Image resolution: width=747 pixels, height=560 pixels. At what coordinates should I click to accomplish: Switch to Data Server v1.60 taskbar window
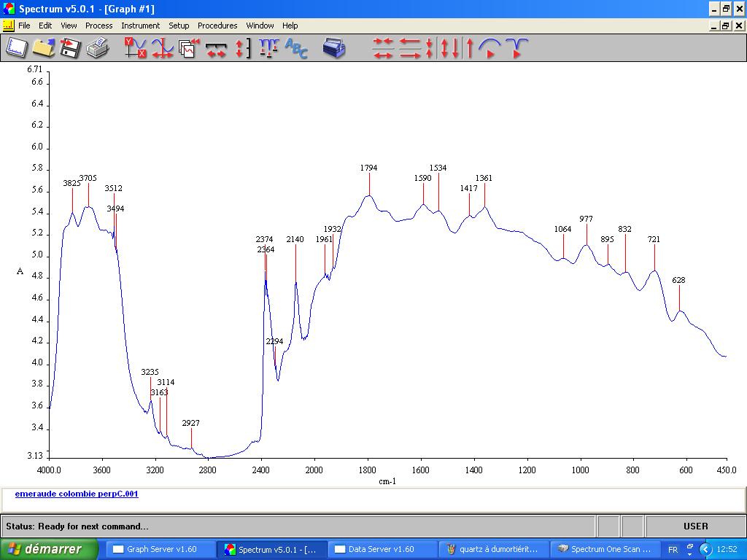click(x=382, y=549)
